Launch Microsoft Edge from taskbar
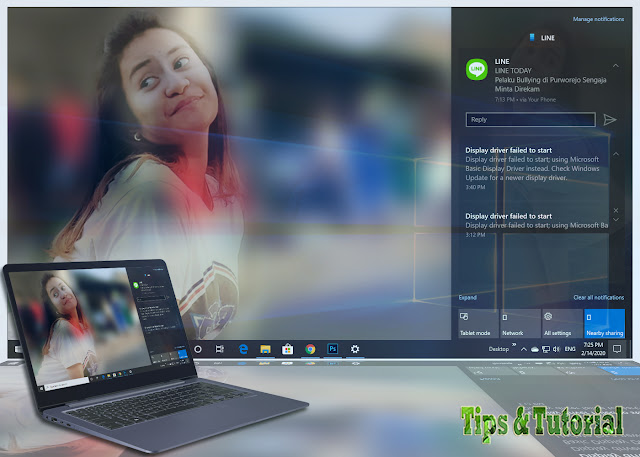Viewport: 640px width, 457px height. pos(243,349)
